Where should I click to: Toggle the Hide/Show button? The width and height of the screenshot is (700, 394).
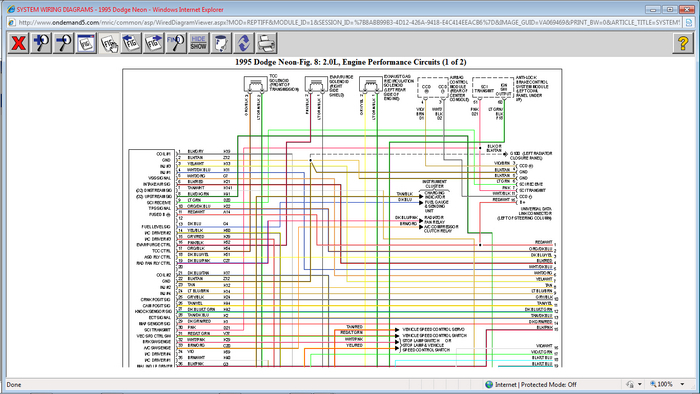click(x=199, y=43)
